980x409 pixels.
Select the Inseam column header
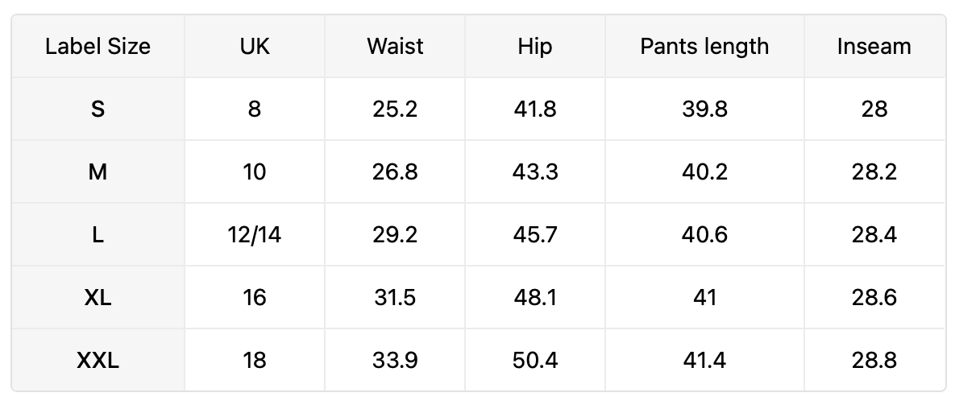874,46
